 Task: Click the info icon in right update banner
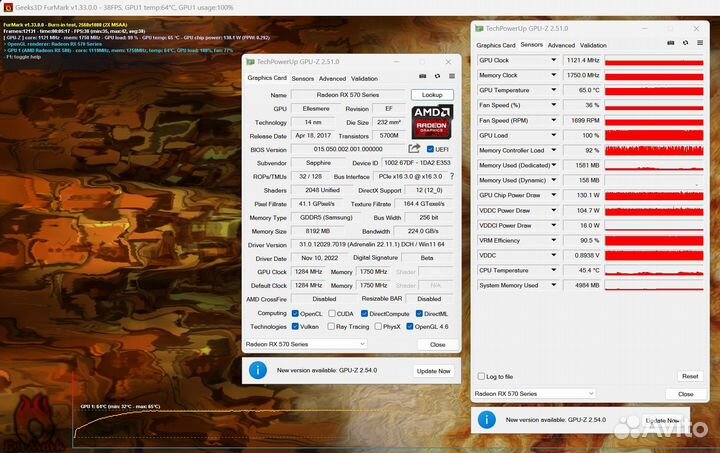click(486, 419)
